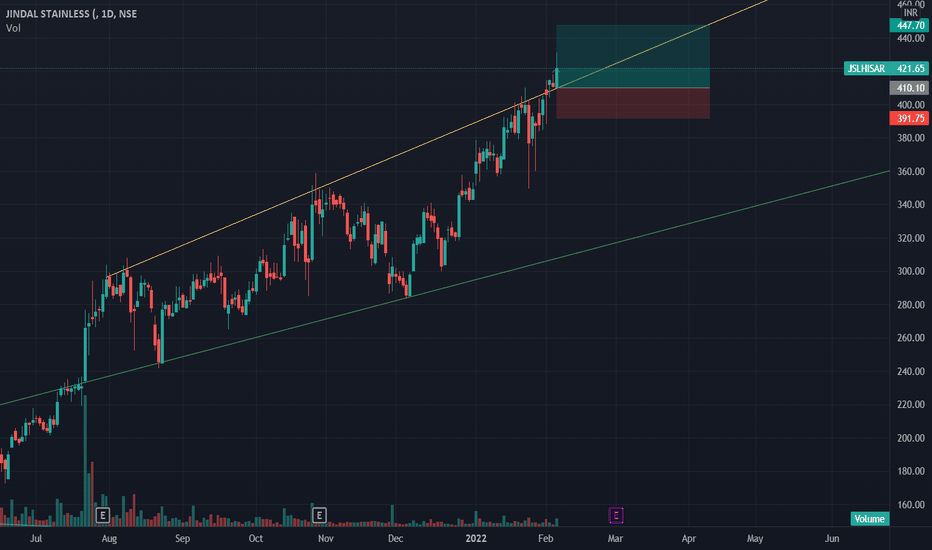This screenshot has height=550, width=932.
Task: Click the 360.00 price axis label
Action: 911,171
